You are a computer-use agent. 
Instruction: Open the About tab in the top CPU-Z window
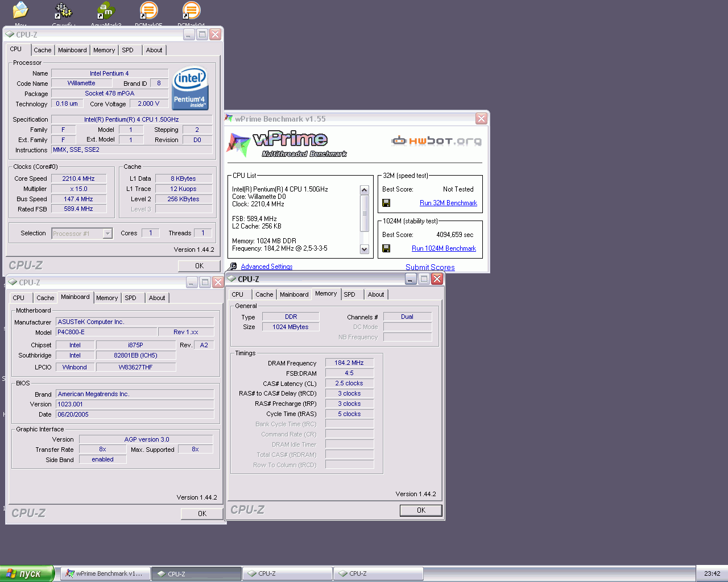tap(154, 50)
